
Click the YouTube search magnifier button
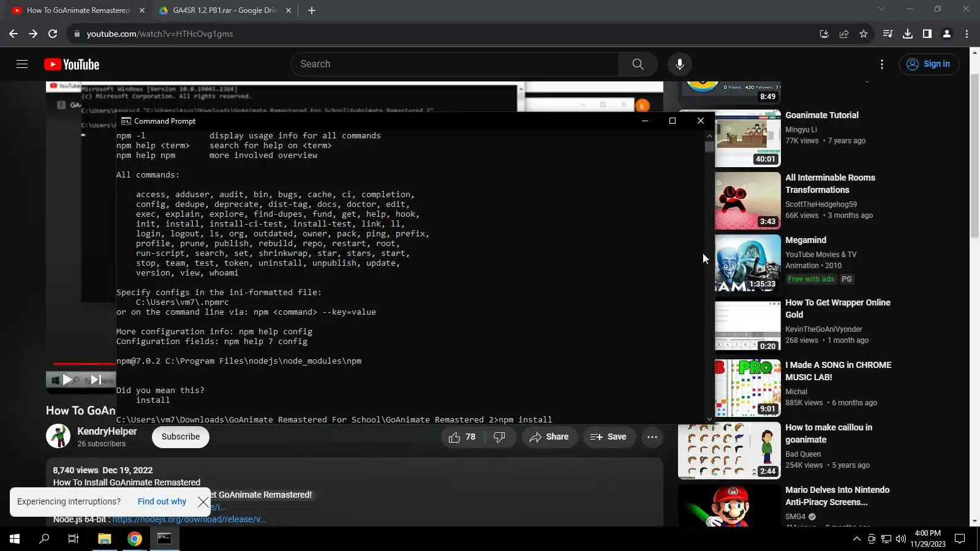click(638, 64)
